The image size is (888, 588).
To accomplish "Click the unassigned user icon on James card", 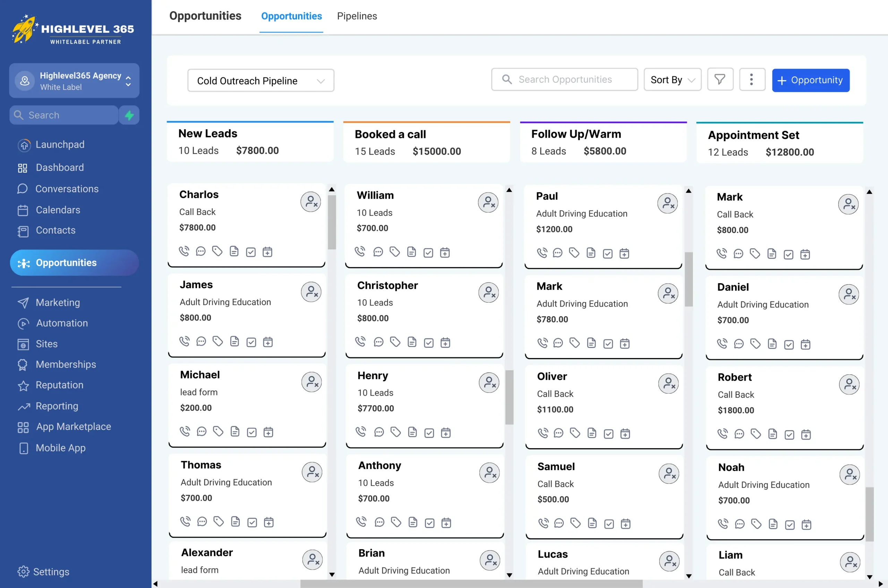I will click(x=311, y=292).
